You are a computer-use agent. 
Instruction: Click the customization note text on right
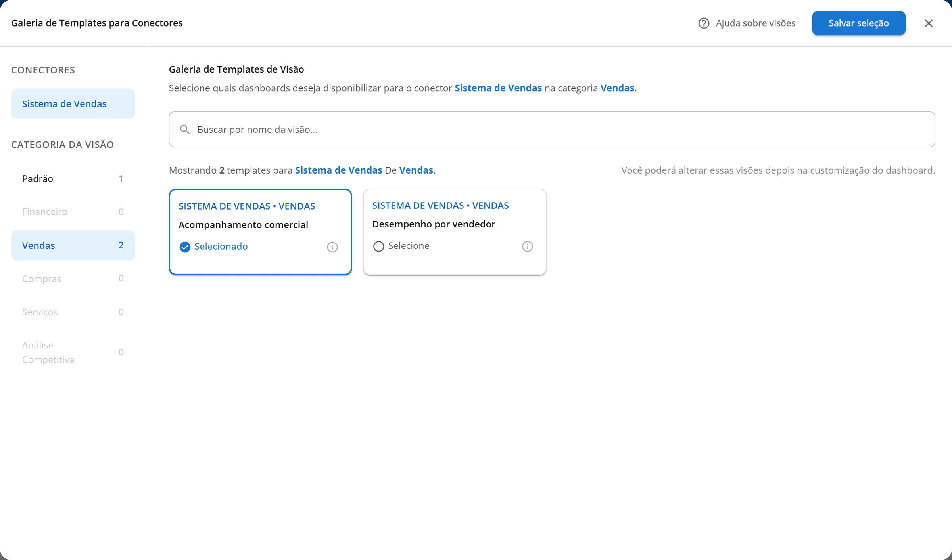pyautogui.click(x=778, y=170)
